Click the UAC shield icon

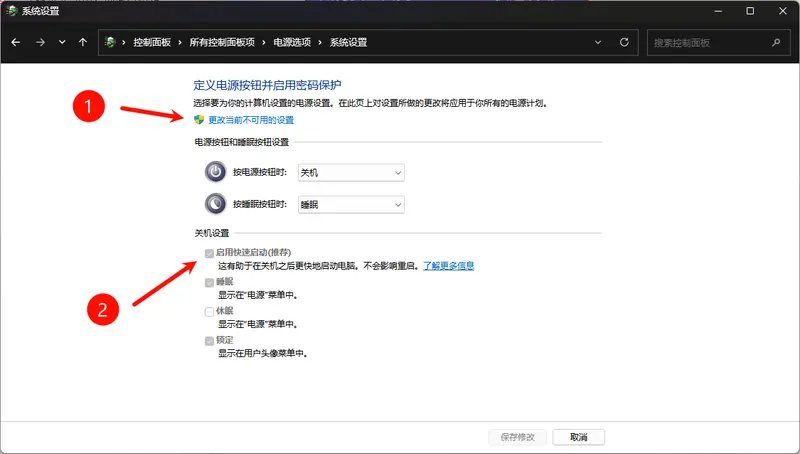tap(199, 120)
